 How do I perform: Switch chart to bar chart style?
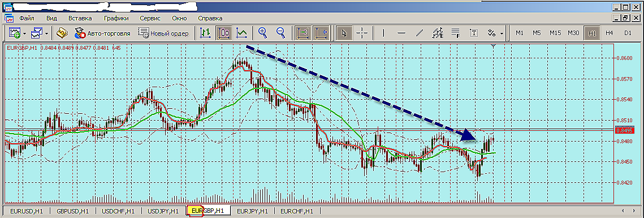point(205,33)
